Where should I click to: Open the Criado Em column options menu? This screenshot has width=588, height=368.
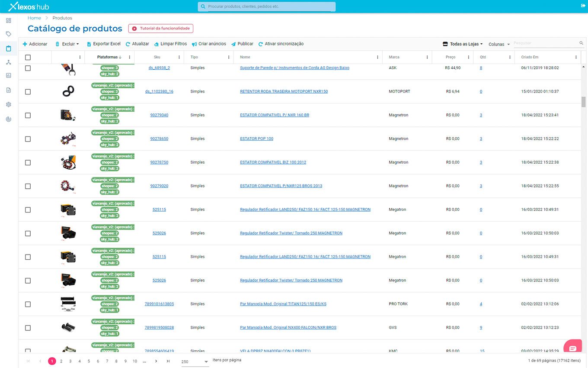coord(576,57)
